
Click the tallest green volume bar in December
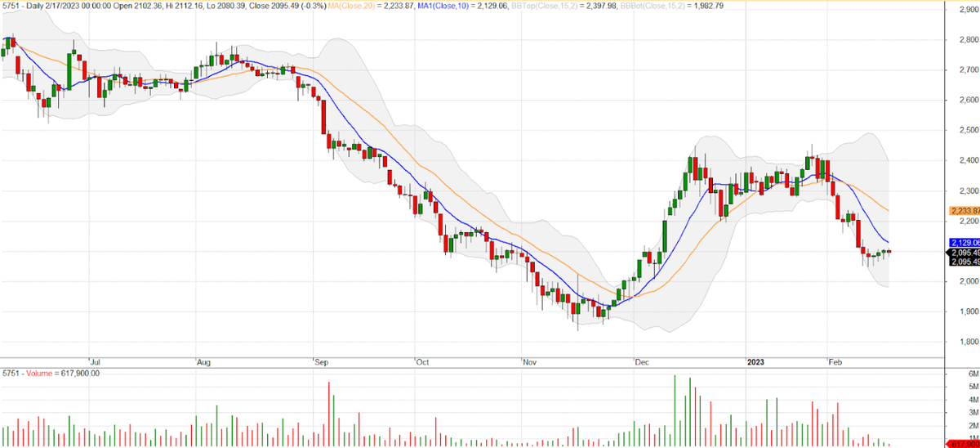pyautogui.click(x=675, y=410)
